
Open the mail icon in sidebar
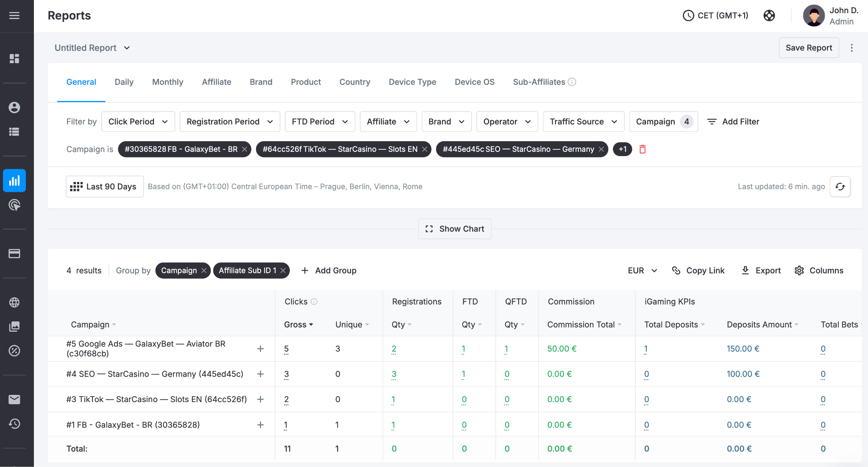tap(14, 400)
